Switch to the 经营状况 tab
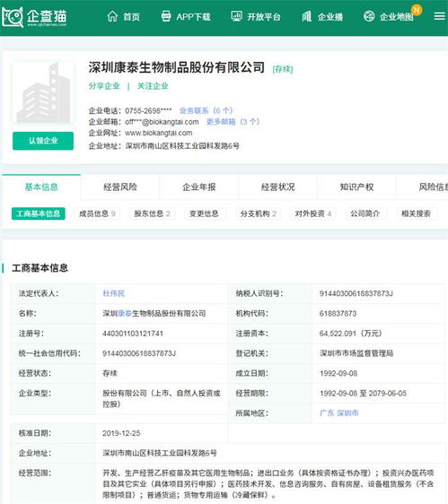This screenshot has width=448, height=504. [277, 187]
